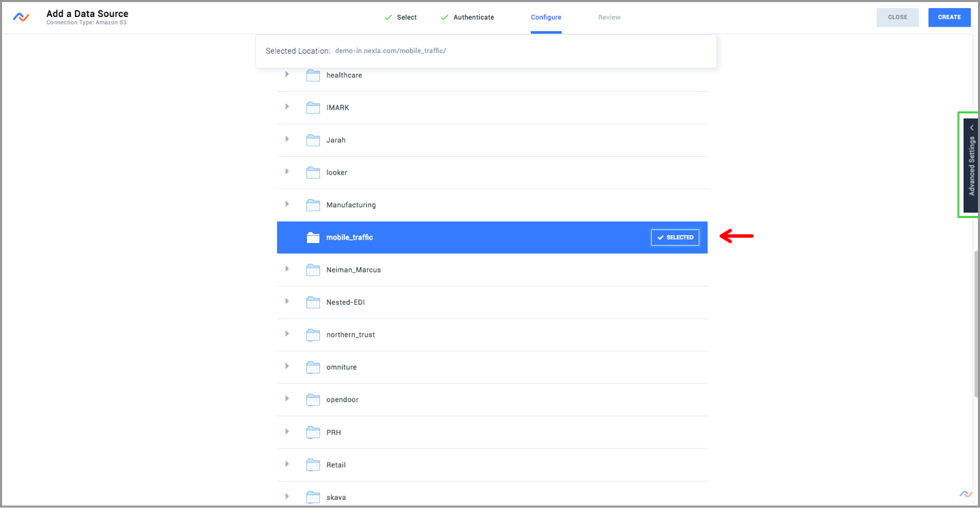Click the selected location path text
Screen dimensions: 980x508
click(390, 51)
